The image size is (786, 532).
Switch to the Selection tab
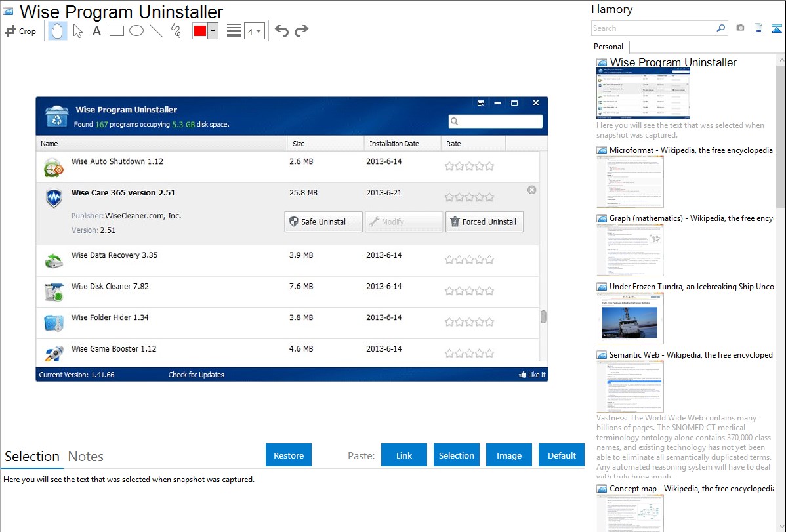(31, 457)
